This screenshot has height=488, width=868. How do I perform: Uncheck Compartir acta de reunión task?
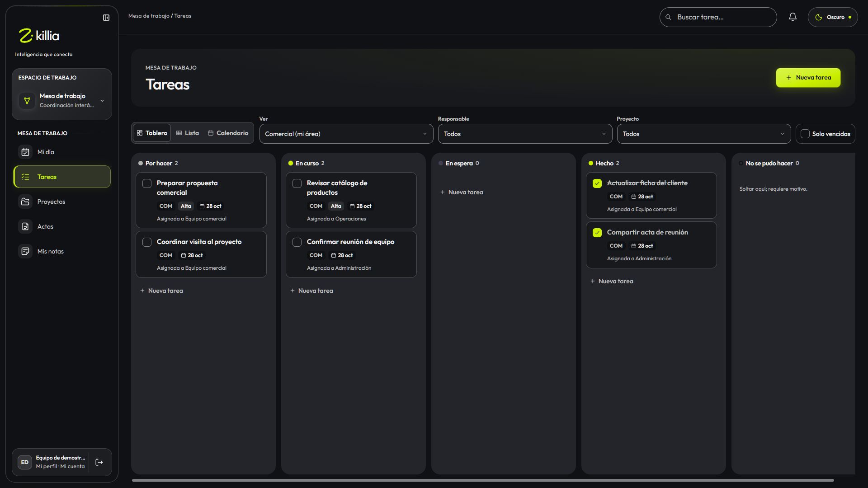[x=597, y=233]
